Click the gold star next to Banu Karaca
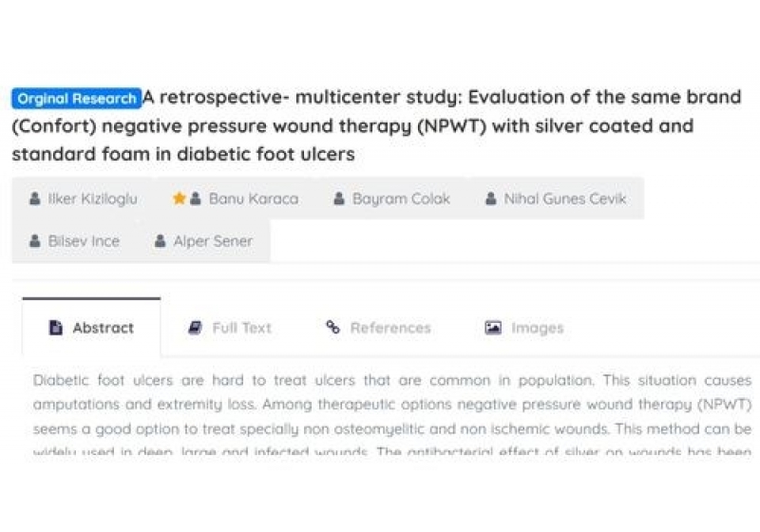Image resolution: width=760 pixels, height=532 pixels. point(178,199)
